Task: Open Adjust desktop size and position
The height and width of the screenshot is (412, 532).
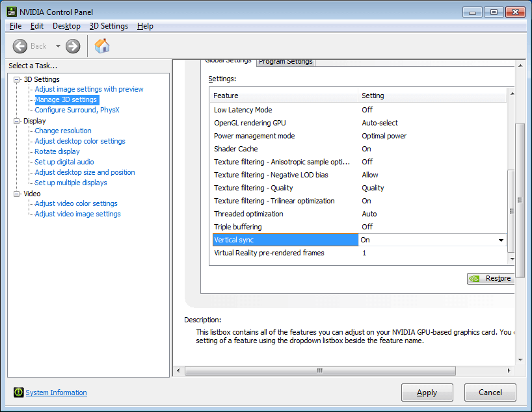Action: tap(85, 172)
